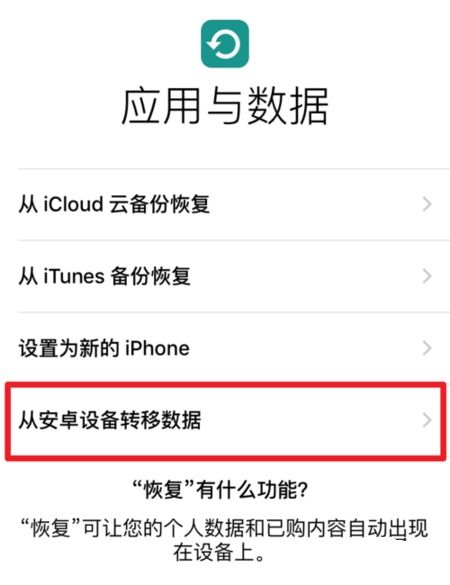Tap 转移数据 text in the last row
This screenshot has height=585, width=450.
(x=160, y=420)
